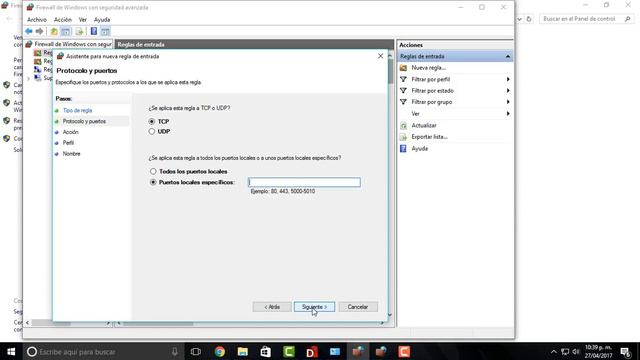Click the Firewall de Windows root node icon

29,44
